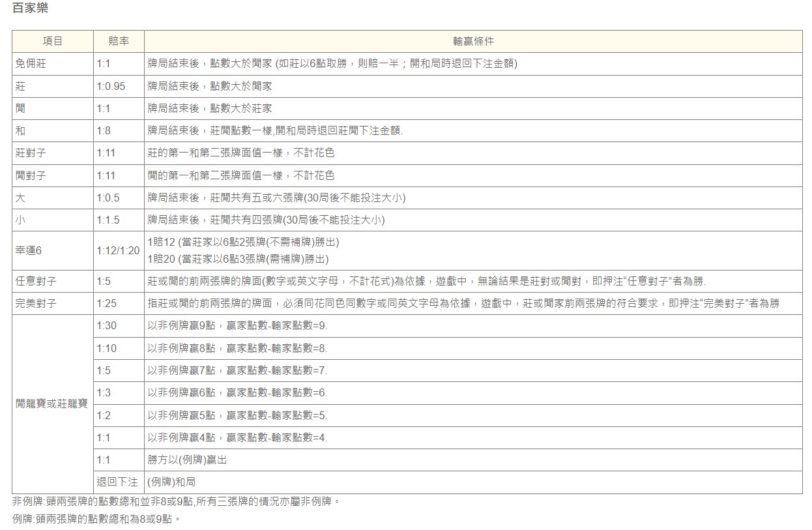Screen dimensions: 812x530
Task: Click the 1:1.5 odds cell
Action: [108, 220]
